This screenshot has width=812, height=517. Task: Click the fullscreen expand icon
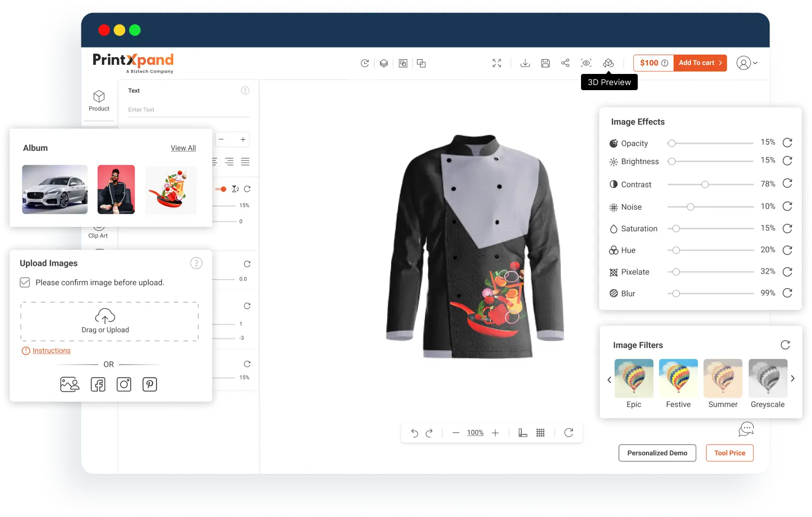point(497,63)
